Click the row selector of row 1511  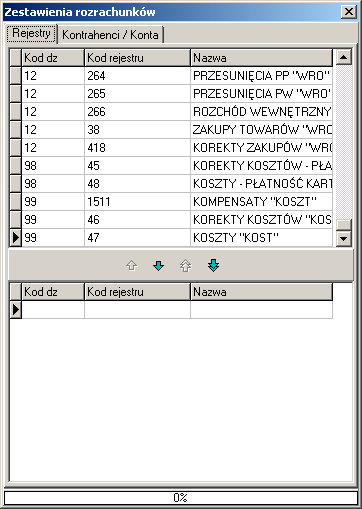(x=15, y=202)
